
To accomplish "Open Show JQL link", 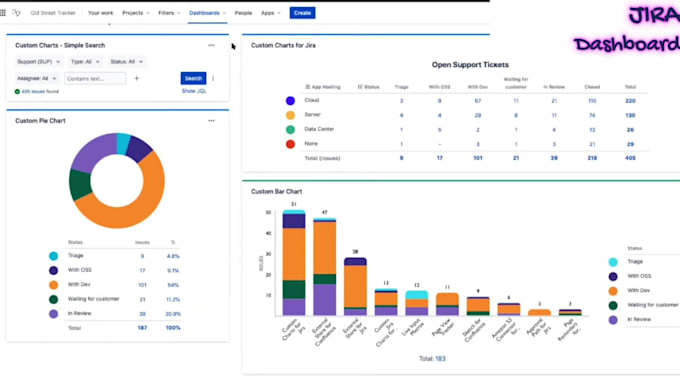I will coord(194,91).
